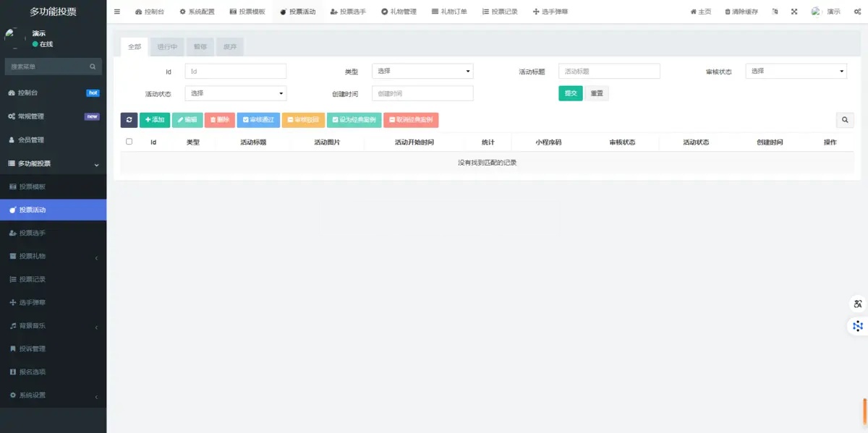Click the 添加 button
The image size is (868, 433).
pos(155,120)
